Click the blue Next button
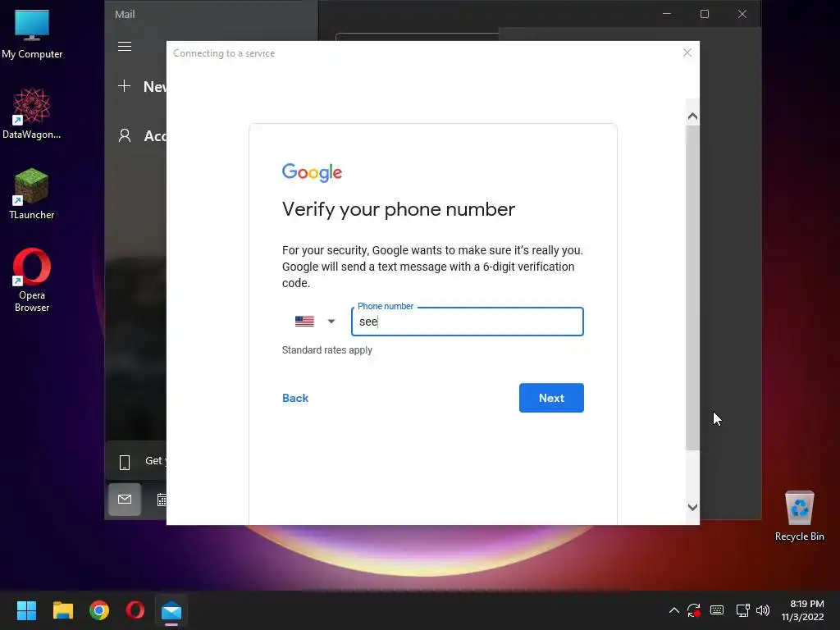This screenshot has height=630, width=840. 551,398
